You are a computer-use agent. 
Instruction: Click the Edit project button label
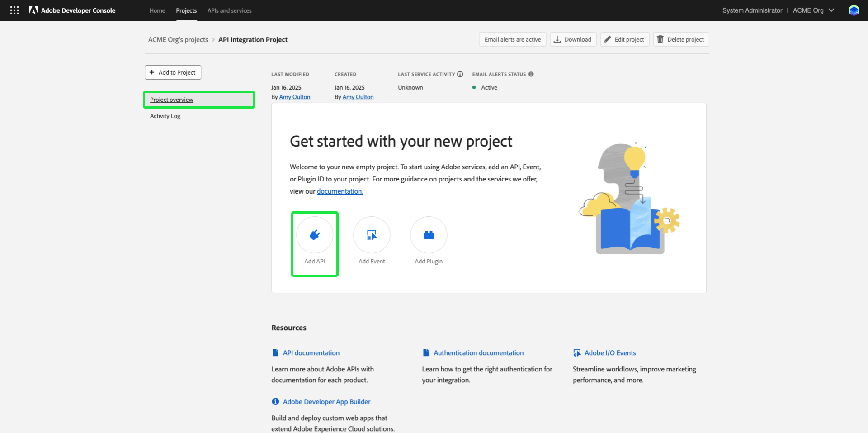pos(629,39)
